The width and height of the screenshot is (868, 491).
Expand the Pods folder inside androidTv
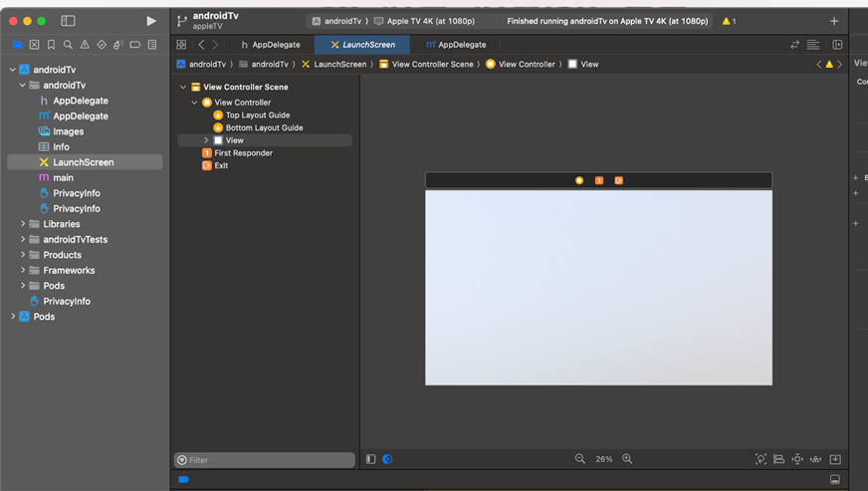tap(23, 286)
